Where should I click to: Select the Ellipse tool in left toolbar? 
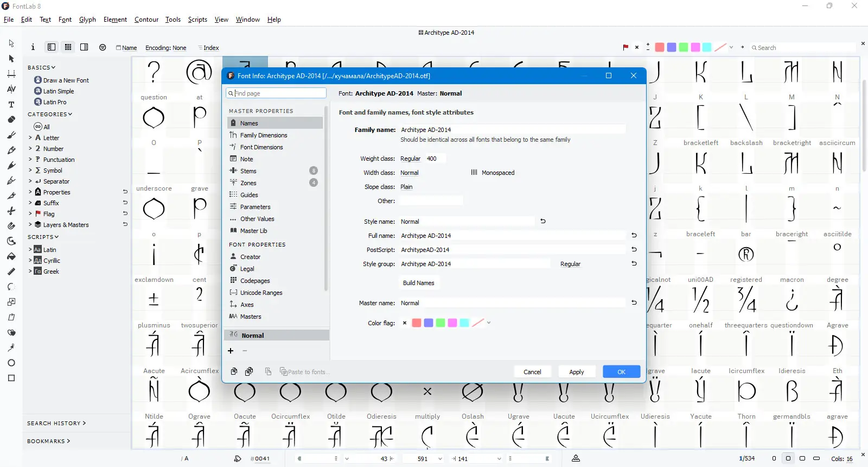tap(11, 363)
